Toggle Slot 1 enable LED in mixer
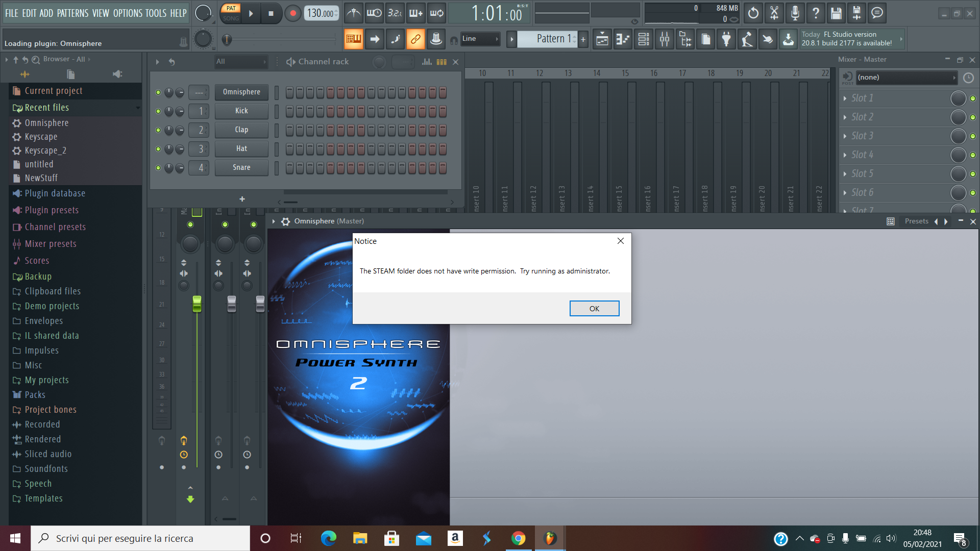980x551 pixels. [x=973, y=98]
